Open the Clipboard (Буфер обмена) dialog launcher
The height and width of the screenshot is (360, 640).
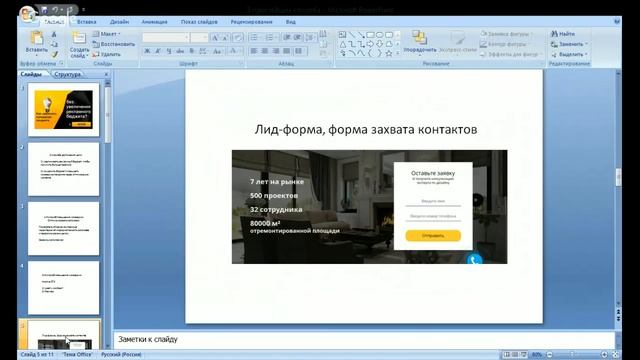coord(62,64)
